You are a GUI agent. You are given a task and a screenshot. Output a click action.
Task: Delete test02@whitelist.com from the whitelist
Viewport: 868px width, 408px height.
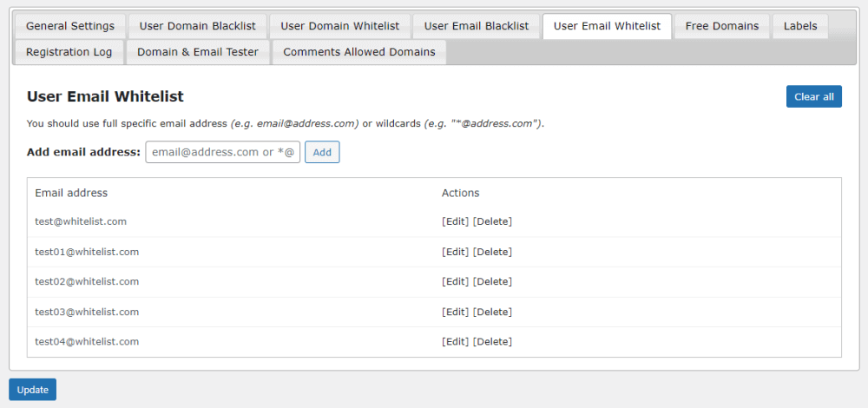[492, 281]
